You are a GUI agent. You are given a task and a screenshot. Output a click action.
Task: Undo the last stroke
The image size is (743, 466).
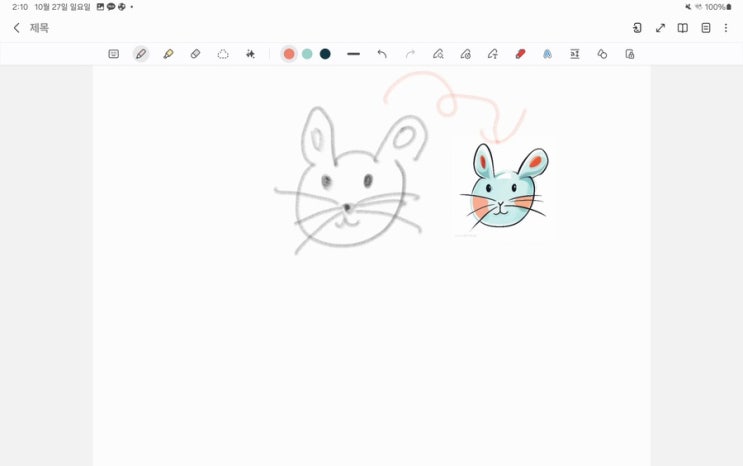pos(382,54)
